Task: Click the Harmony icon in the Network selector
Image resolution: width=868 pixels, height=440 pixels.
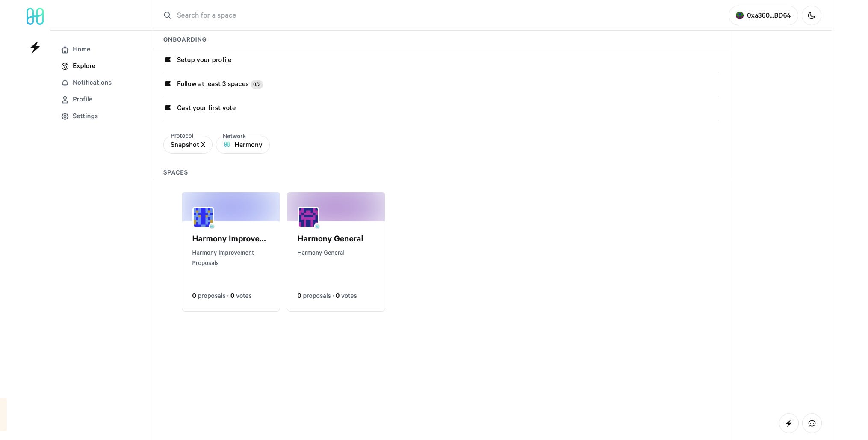Action: (x=227, y=145)
